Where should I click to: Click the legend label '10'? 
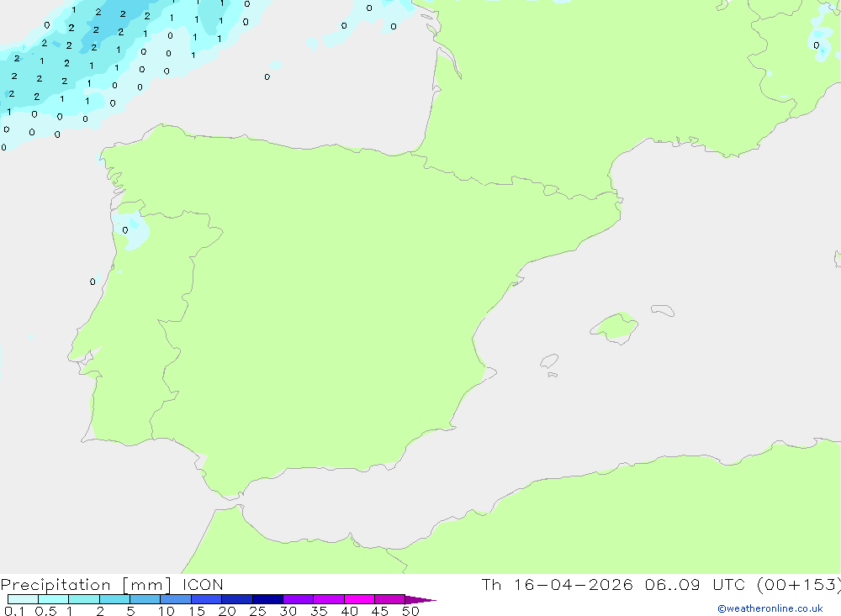click(x=167, y=611)
